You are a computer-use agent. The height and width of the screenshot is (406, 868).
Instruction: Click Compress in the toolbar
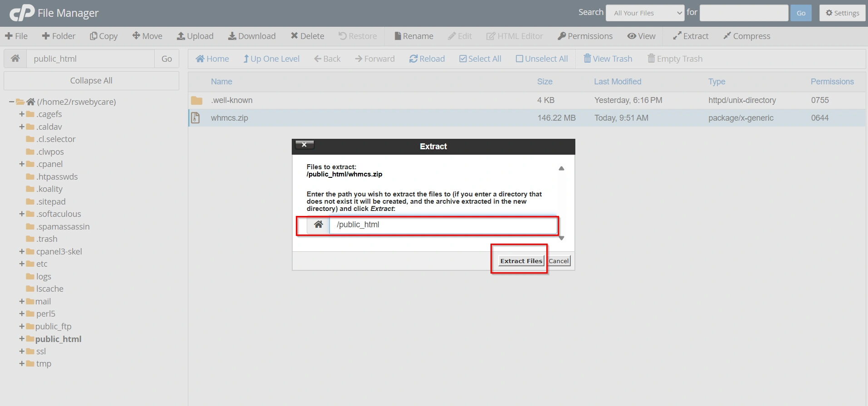click(x=747, y=36)
